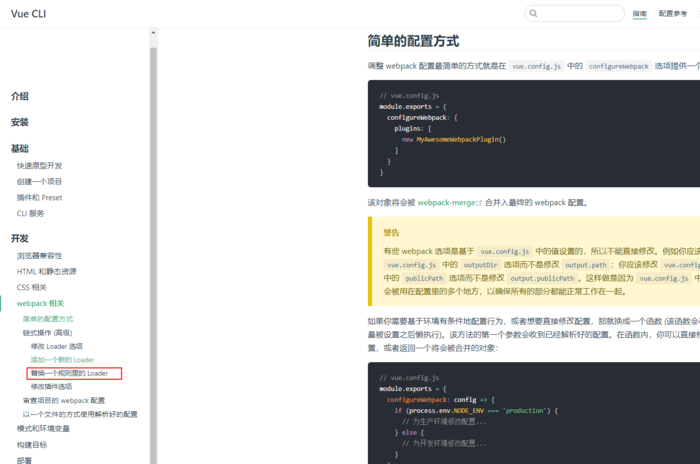Image resolution: width=700 pixels, height=464 pixels.
Task: Open the 安装 sidebar section
Action: pos(20,122)
